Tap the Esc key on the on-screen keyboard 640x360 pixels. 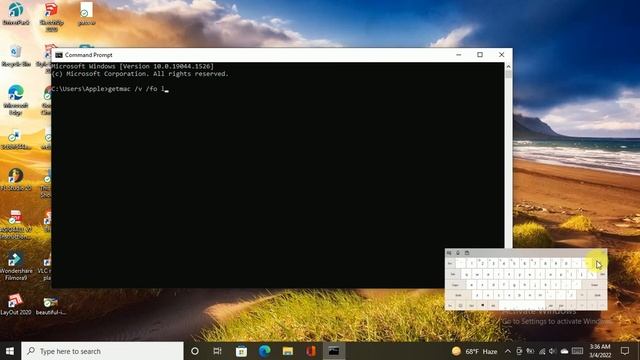450,263
